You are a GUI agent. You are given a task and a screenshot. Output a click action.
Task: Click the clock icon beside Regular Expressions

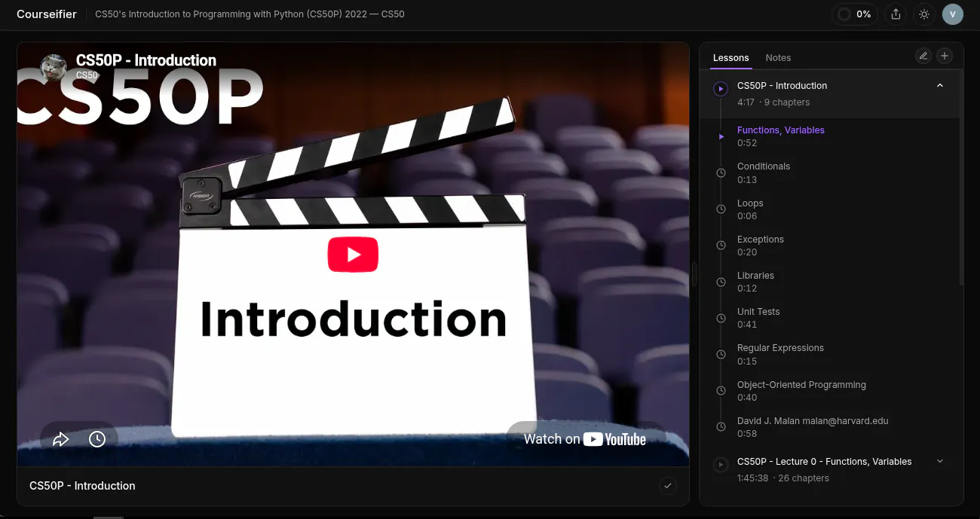(x=721, y=355)
